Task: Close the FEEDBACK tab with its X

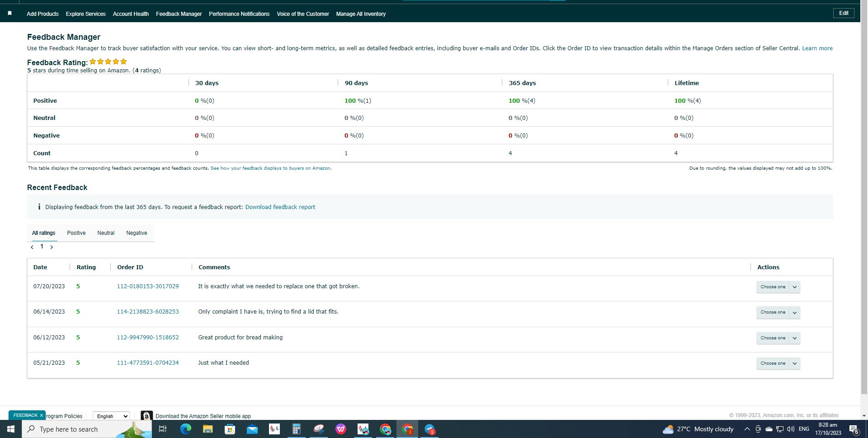Action: (42, 415)
